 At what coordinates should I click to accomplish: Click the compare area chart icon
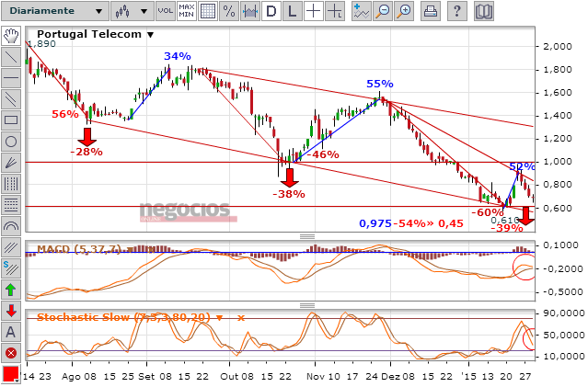(249, 11)
